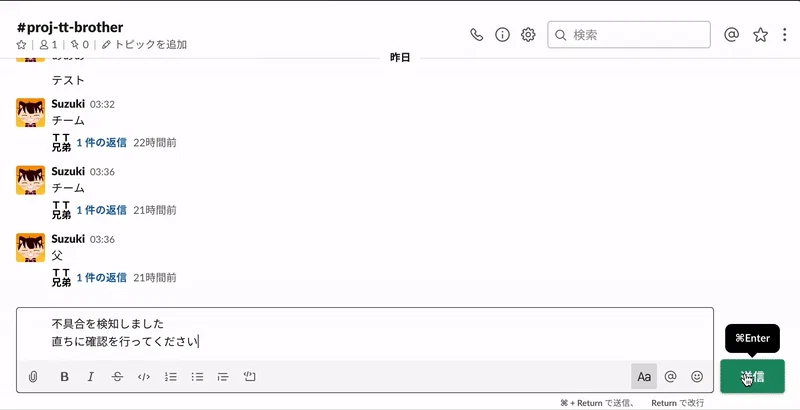Viewport: 800px width, 410px height.
Task: Star the #proj-tt-brother channel
Action: 21,45
